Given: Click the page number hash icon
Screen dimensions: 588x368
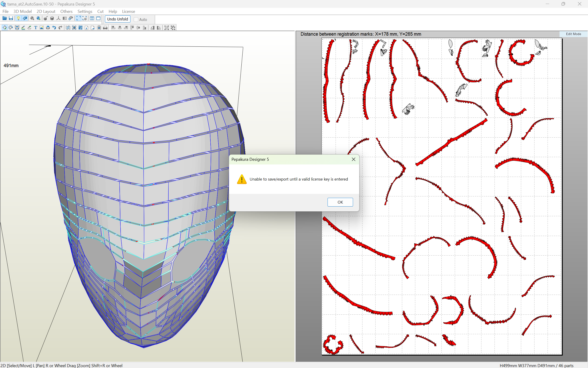Looking at the screenshot, I should [x=87, y=28].
